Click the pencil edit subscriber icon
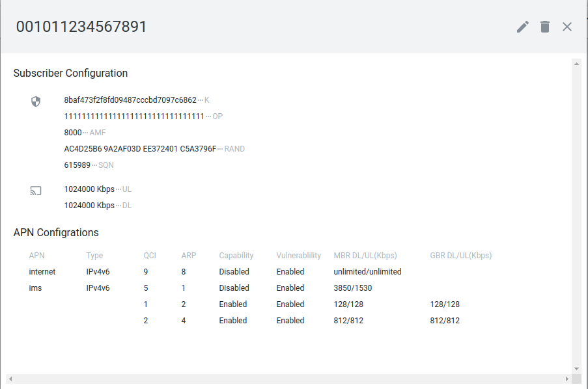 (523, 27)
